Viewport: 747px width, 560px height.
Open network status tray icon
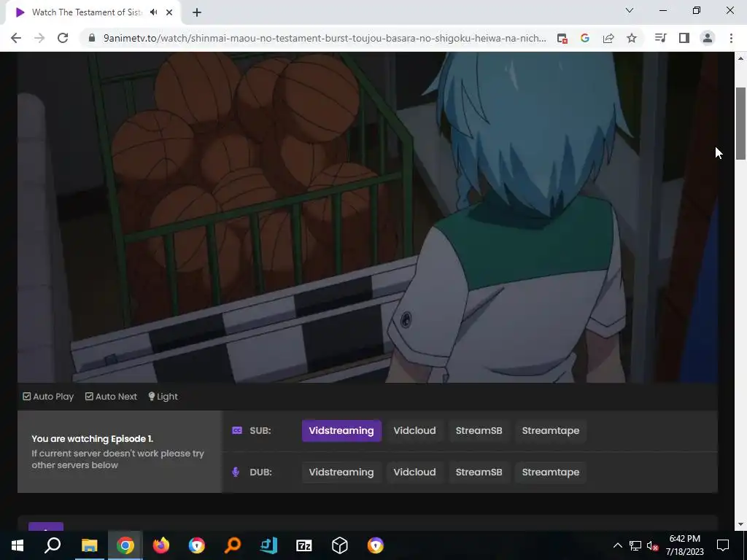click(635, 545)
